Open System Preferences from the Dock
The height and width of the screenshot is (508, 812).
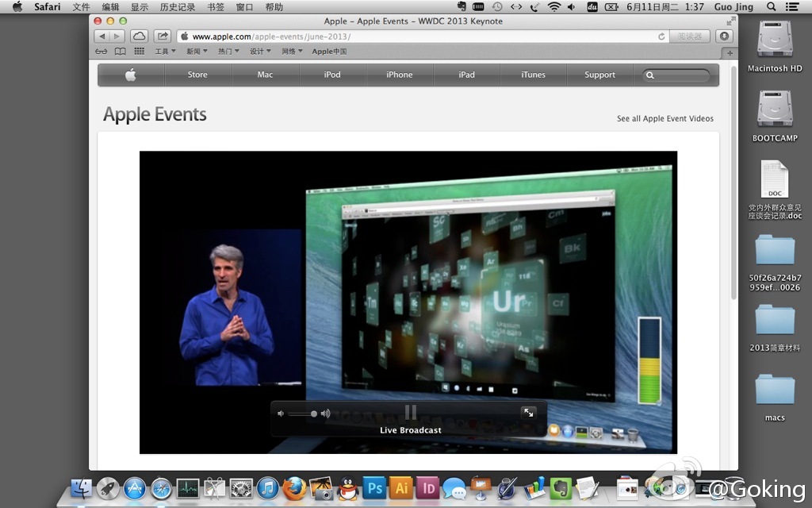coord(241,488)
